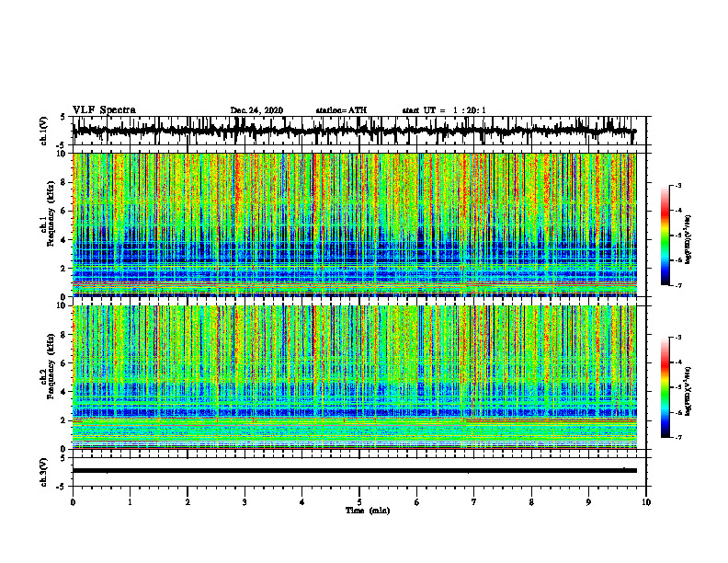The height and width of the screenshot is (563, 728).
Task: Click the ch.1 PSD color bar
Action: click(665, 236)
